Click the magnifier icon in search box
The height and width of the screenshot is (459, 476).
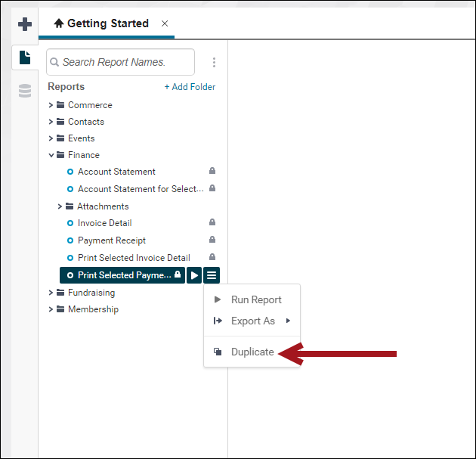tap(54, 62)
